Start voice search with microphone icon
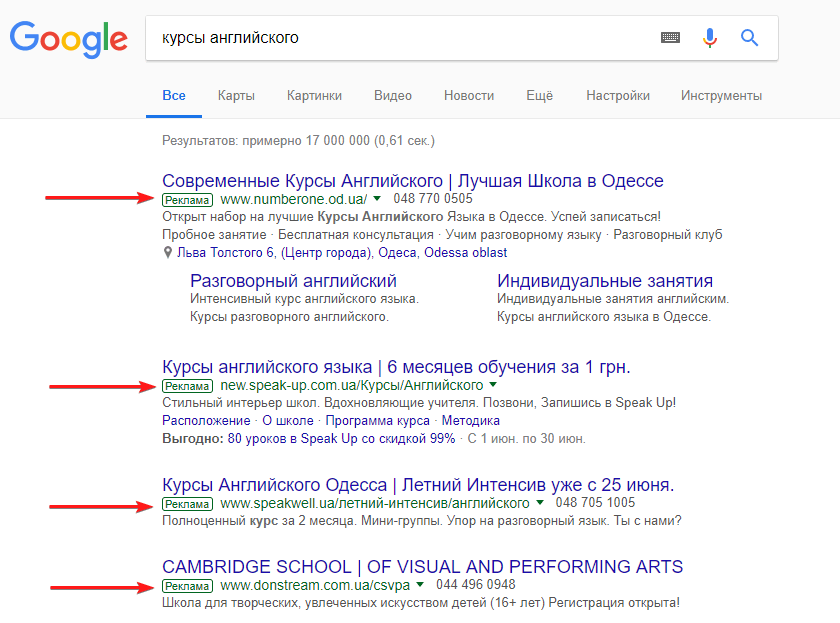840x623 pixels. pyautogui.click(x=710, y=38)
